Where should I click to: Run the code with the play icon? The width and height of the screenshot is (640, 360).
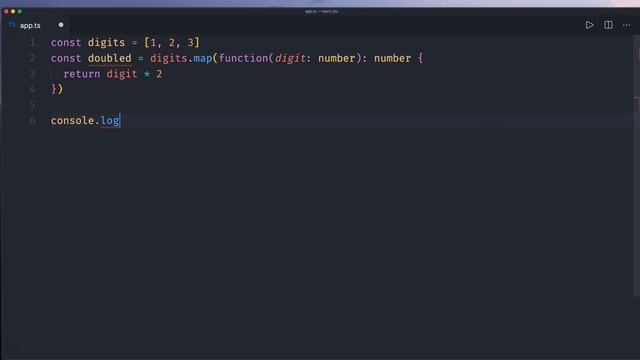[x=589, y=25]
